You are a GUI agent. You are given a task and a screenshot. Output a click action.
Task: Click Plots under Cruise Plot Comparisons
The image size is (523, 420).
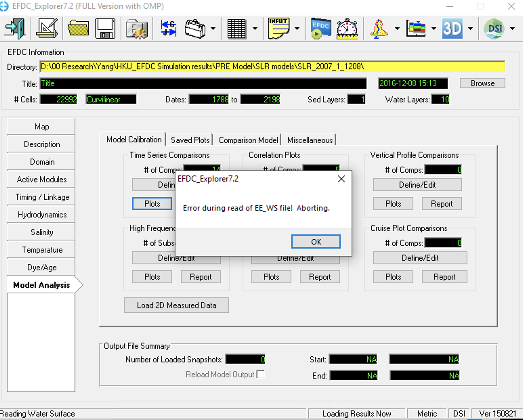point(393,277)
